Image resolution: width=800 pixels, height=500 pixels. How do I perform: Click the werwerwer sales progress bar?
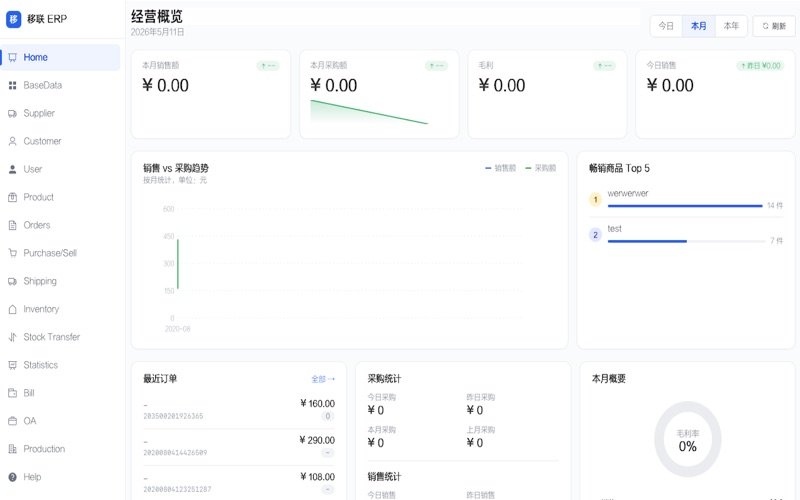(x=685, y=206)
